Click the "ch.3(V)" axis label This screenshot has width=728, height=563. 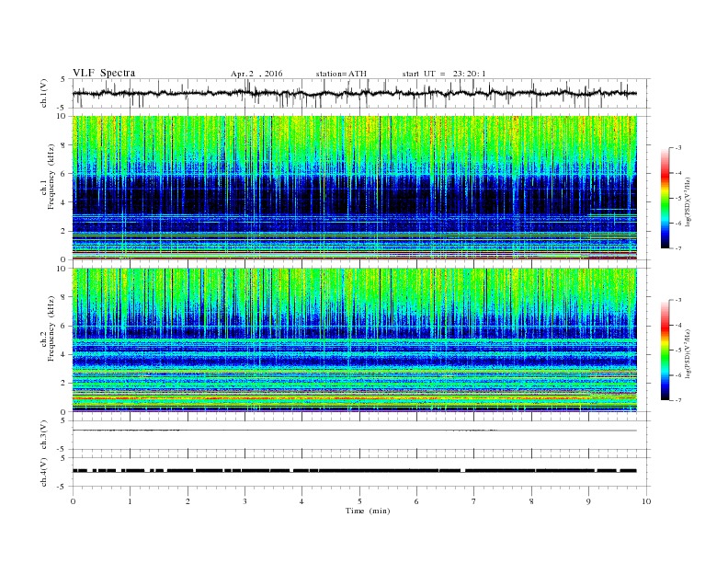(44, 435)
